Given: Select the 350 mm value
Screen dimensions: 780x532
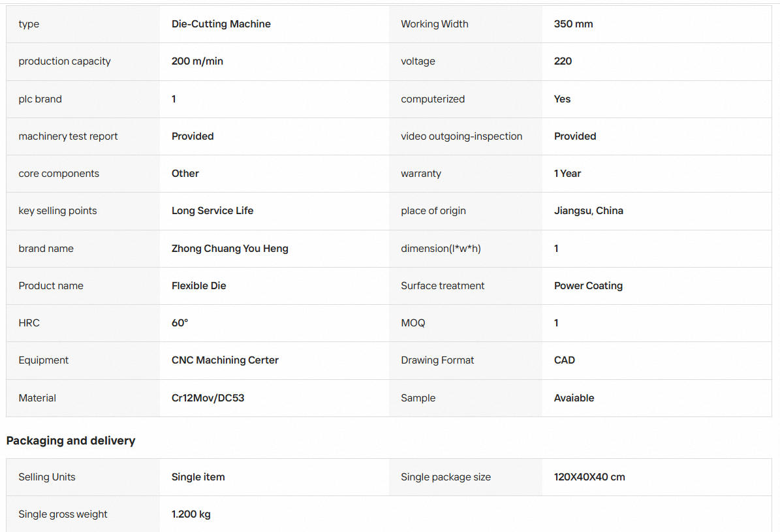Looking at the screenshot, I should 573,24.
